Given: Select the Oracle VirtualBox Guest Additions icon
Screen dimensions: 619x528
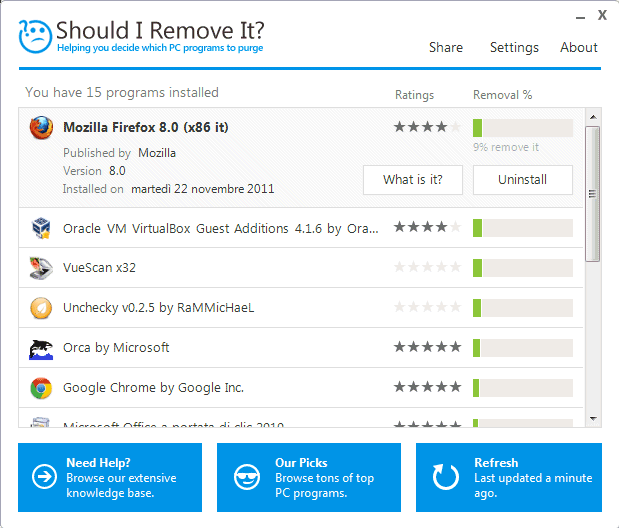Looking at the screenshot, I should click(x=41, y=228).
